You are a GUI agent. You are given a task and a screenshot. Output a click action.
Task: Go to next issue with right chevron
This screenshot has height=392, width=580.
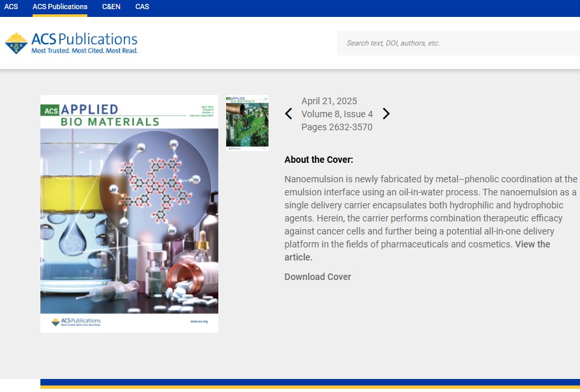(x=386, y=114)
